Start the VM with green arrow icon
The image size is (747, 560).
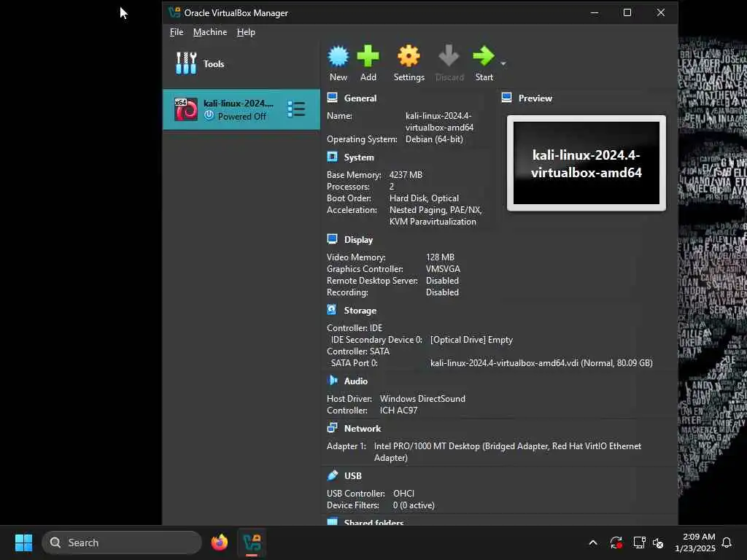(x=484, y=56)
